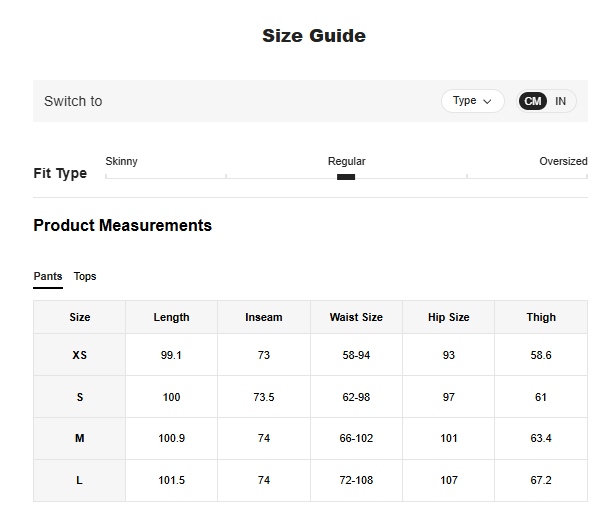Click the Waist Size column header
This screenshot has width=606, height=507.
pyautogui.click(x=356, y=317)
